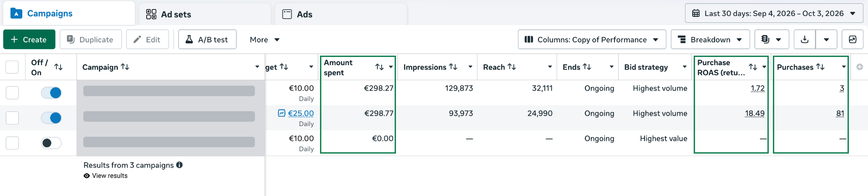This screenshot has height=196, width=868.
Task: Sort by Ends arrows
Action: pos(587,67)
